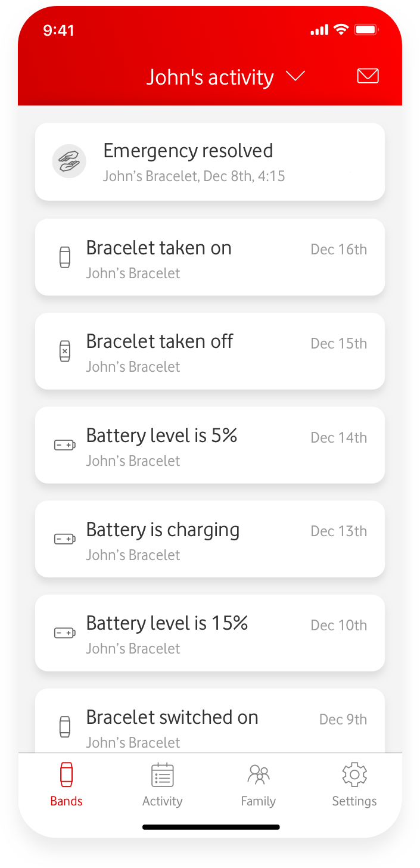Open the Emergency resolved entry
The image size is (420, 868).
click(x=210, y=161)
